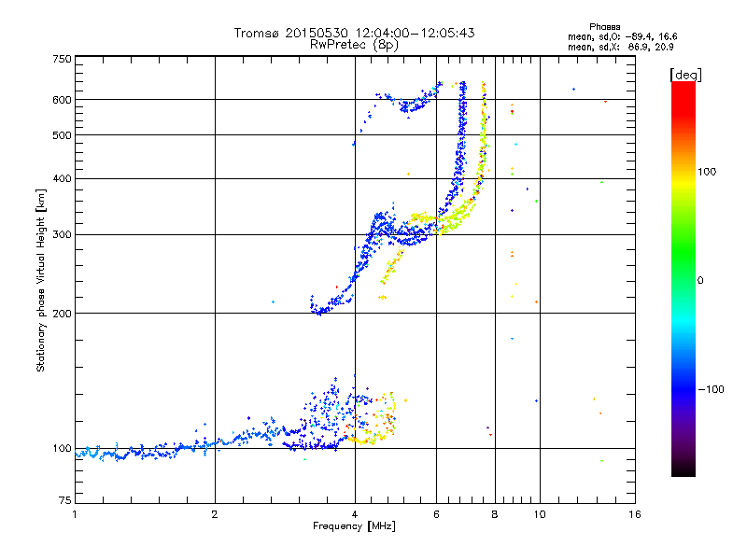This screenshot has height=560, width=747.
Task: Click the colorbar label "-100"
Action: (711, 389)
